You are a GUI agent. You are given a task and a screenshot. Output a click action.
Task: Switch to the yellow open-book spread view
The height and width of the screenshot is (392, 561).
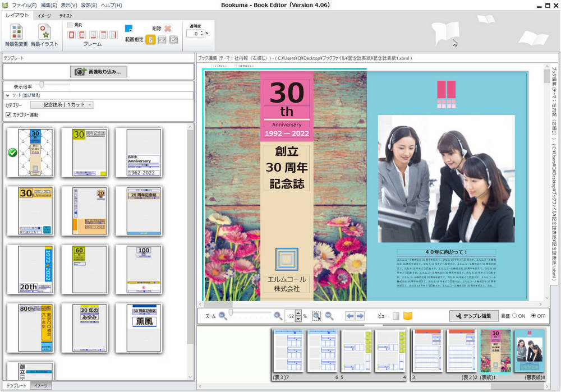point(408,316)
